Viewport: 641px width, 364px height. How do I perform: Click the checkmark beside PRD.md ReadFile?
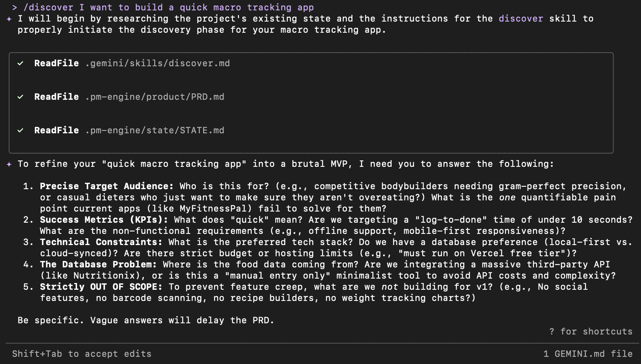[x=20, y=97]
